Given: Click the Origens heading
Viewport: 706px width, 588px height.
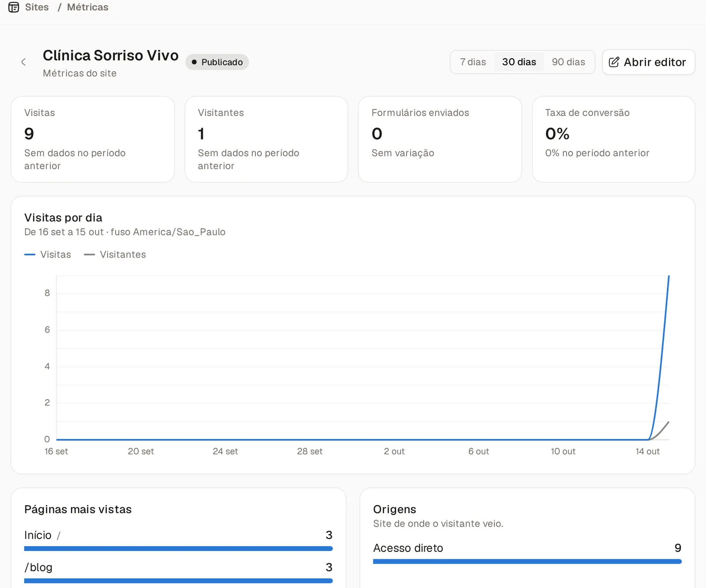Looking at the screenshot, I should pos(394,509).
